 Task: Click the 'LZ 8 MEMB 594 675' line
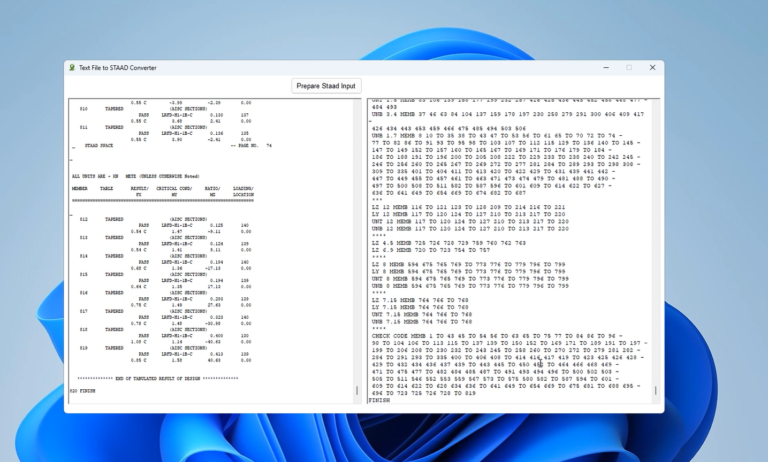(x=469, y=265)
